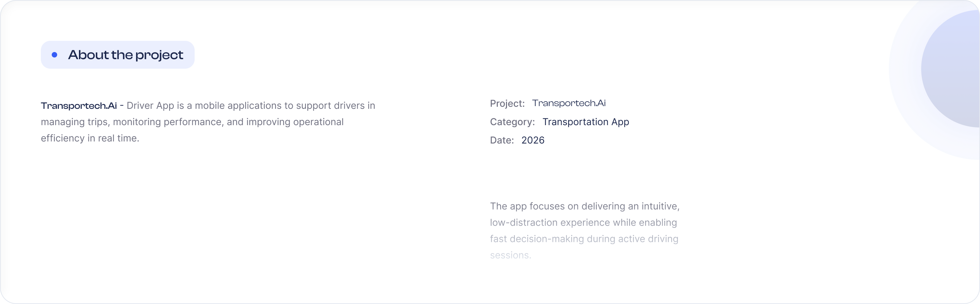
Task: Click 'fast decision-making during active driving' line
Action: click(584, 239)
